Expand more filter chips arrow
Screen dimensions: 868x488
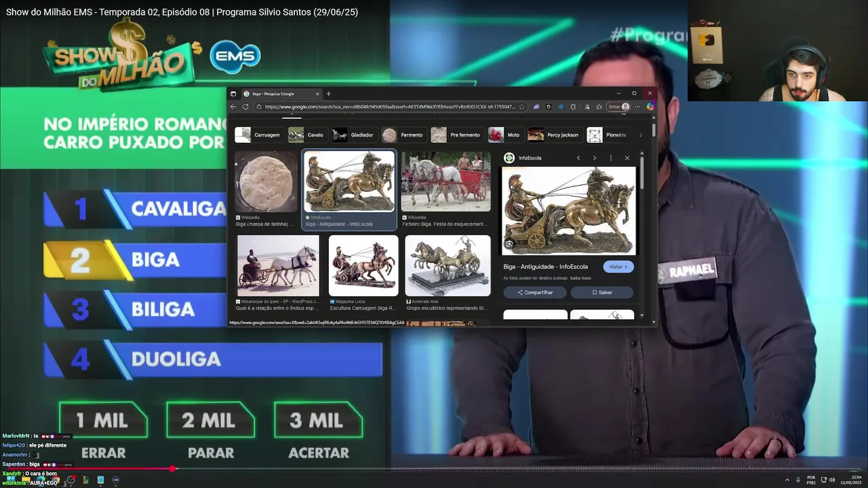[641, 135]
